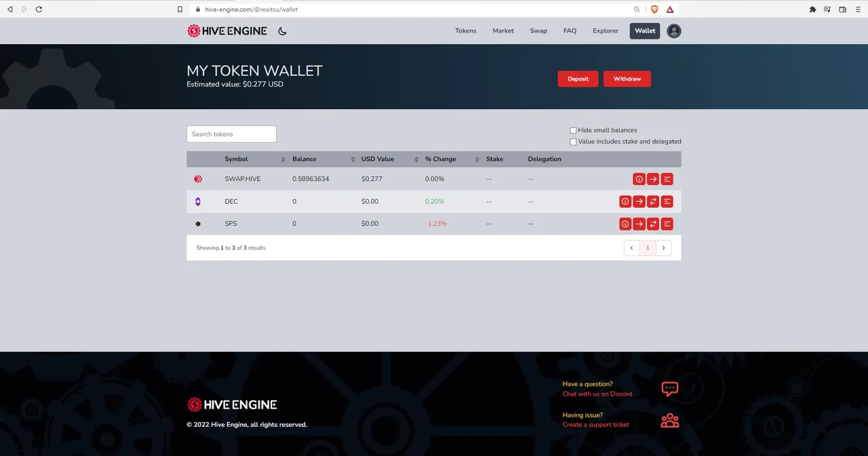Click the browser forward arrow

tap(24, 9)
